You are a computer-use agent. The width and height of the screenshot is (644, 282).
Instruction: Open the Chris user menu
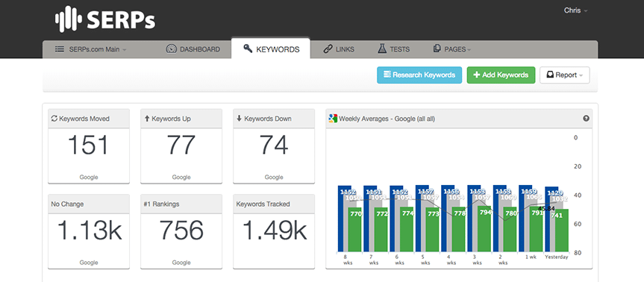(x=575, y=10)
